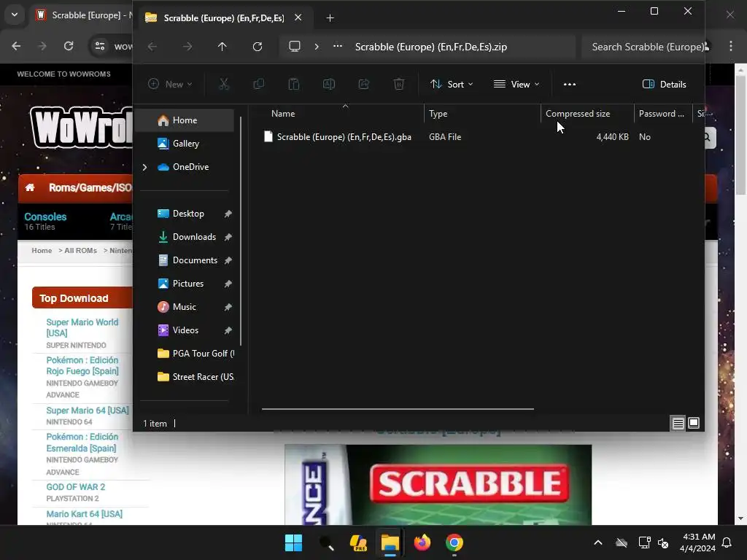Click the Share icon in Explorer toolbar
This screenshot has height=560, width=747.
(x=364, y=85)
